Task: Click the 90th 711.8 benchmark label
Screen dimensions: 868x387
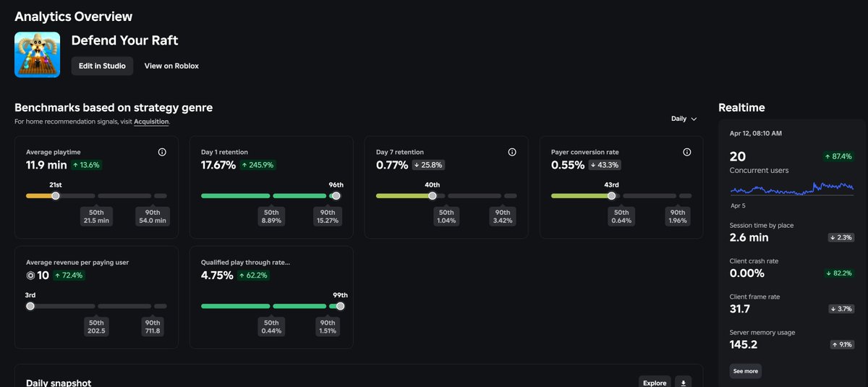Action: coord(153,327)
